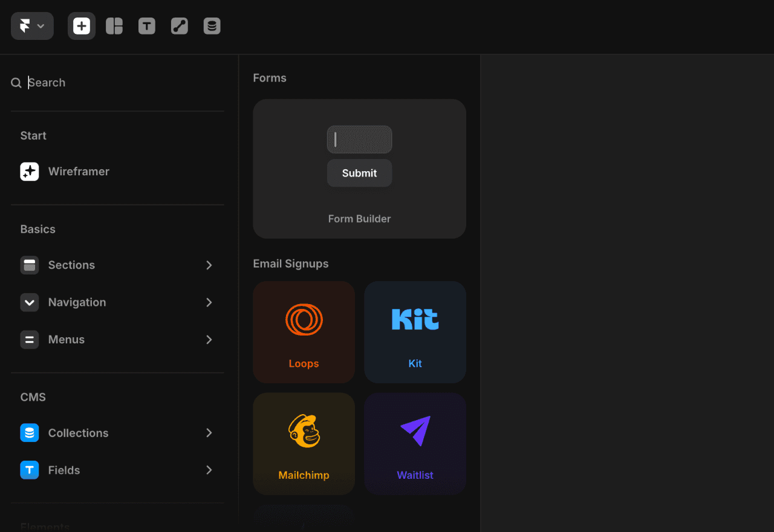Click the Email Signups heading
This screenshot has width=774, height=532.
tap(291, 264)
